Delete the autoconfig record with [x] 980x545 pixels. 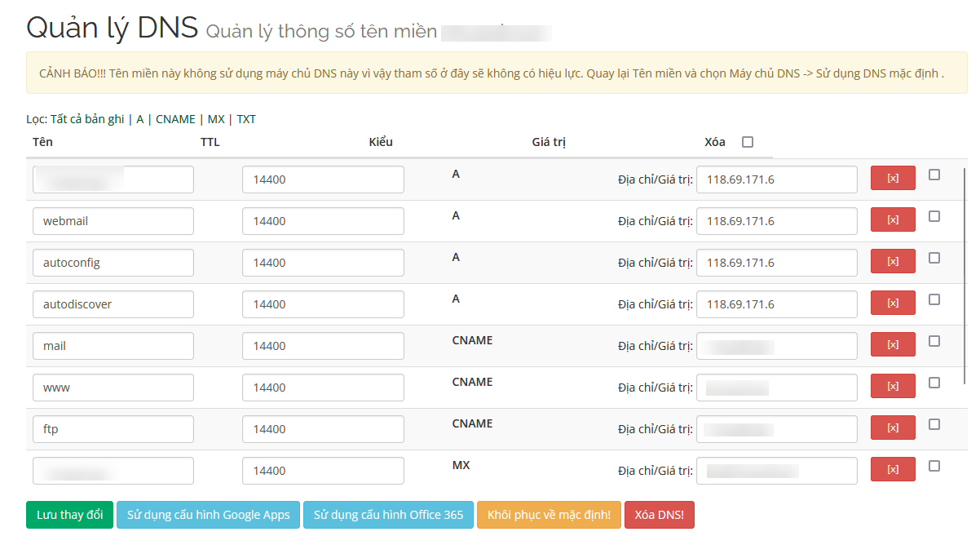[893, 262]
